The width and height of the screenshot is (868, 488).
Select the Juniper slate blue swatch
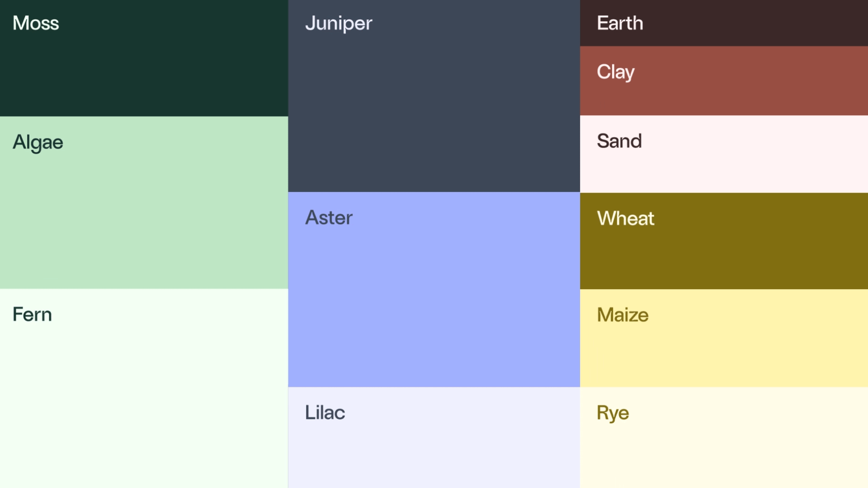(434, 96)
